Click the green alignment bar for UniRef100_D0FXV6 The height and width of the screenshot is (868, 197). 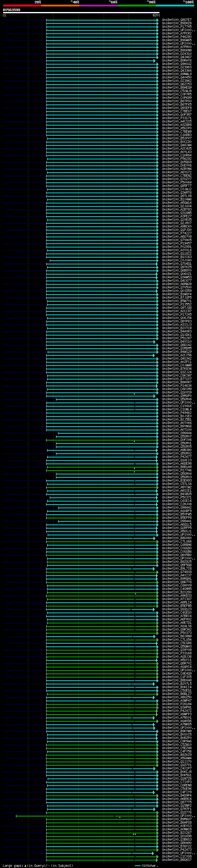[x=102, y=440]
